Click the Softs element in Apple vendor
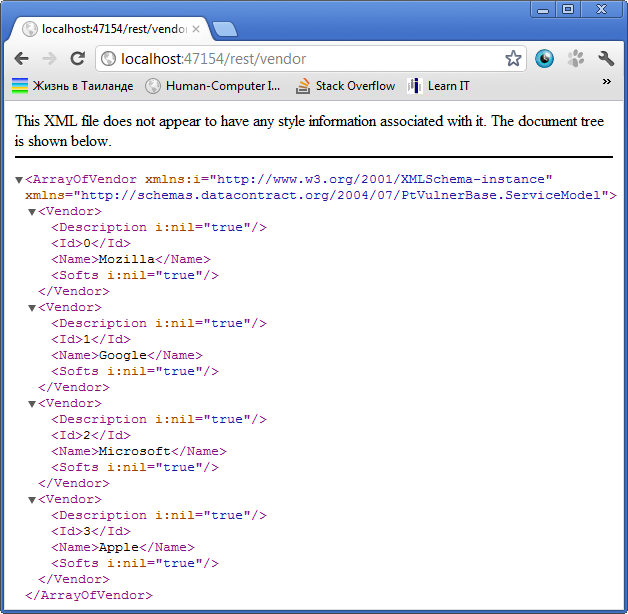The image size is (628, 614). coord(135,564)
